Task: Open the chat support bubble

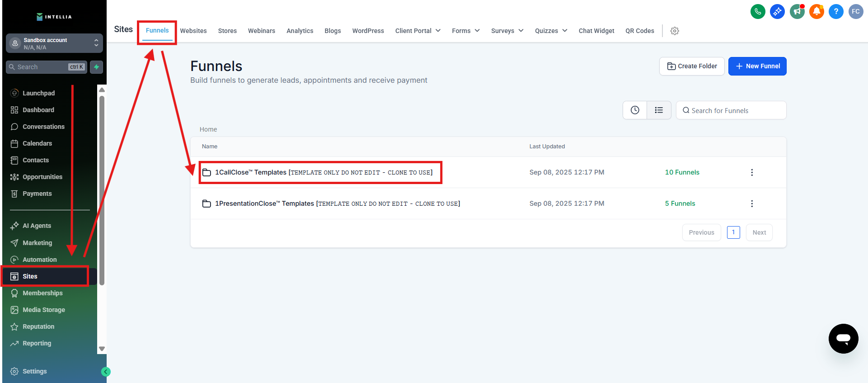Action: 843,338
